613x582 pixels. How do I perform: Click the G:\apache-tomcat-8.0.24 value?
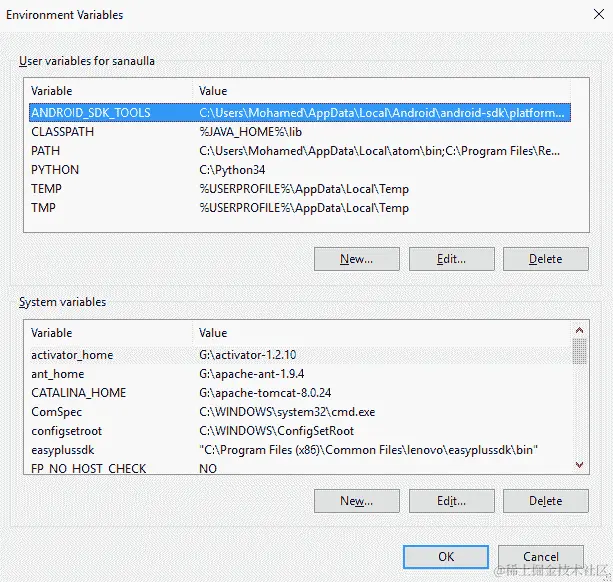pos(265,393)
